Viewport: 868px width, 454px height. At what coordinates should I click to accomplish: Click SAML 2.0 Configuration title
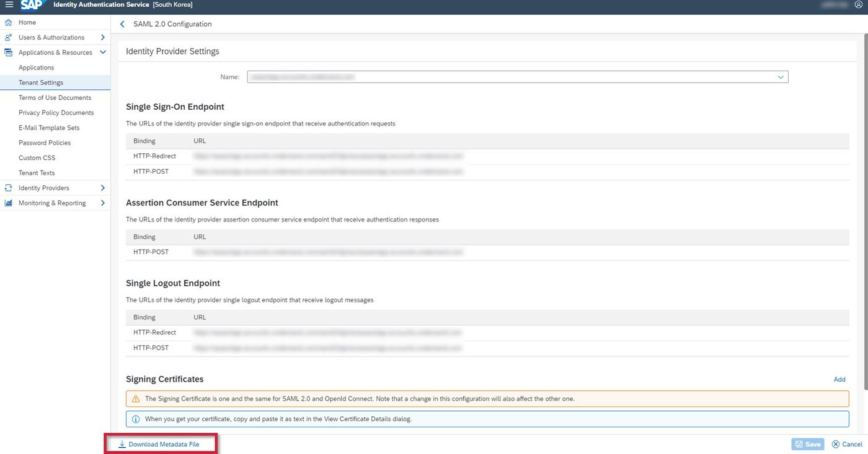click(172, 24)
